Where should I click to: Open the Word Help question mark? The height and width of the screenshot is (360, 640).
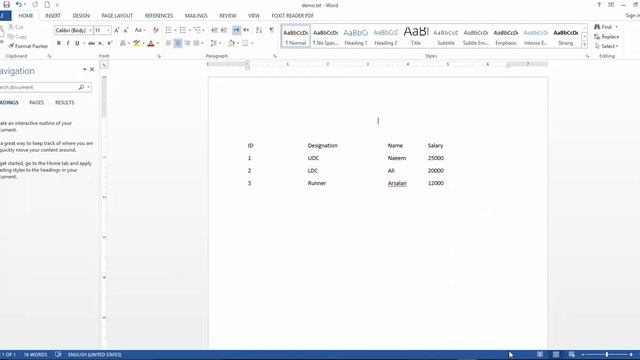599,5
